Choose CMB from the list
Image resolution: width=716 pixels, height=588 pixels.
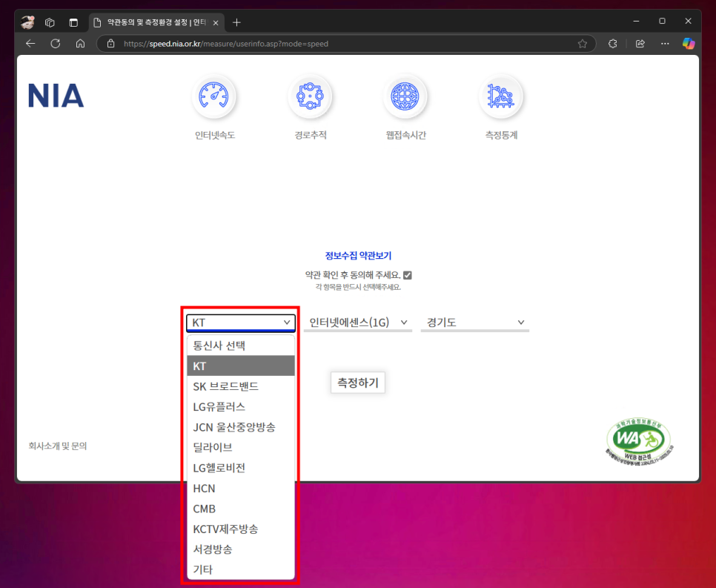tap(241, 509)
